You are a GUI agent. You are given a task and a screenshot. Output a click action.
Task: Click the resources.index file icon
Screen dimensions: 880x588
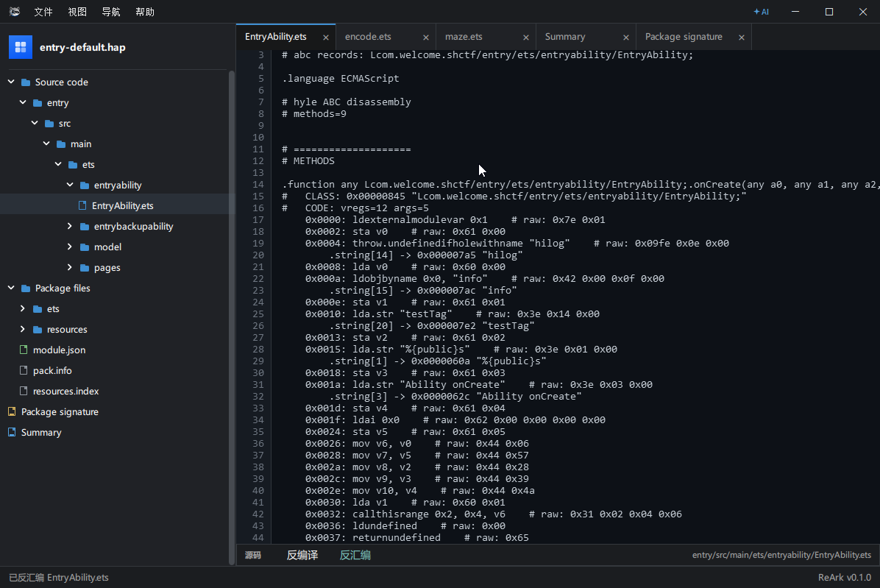[24, 391]
